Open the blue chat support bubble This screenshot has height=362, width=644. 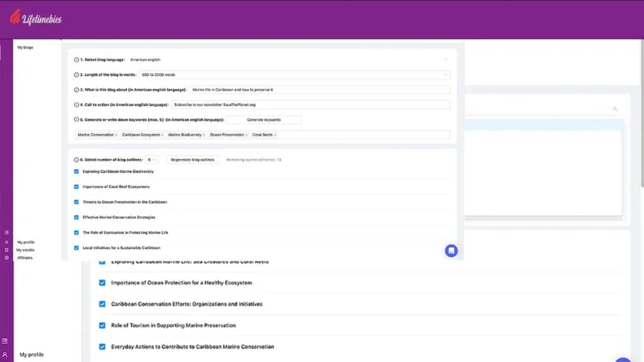point(451,250)
